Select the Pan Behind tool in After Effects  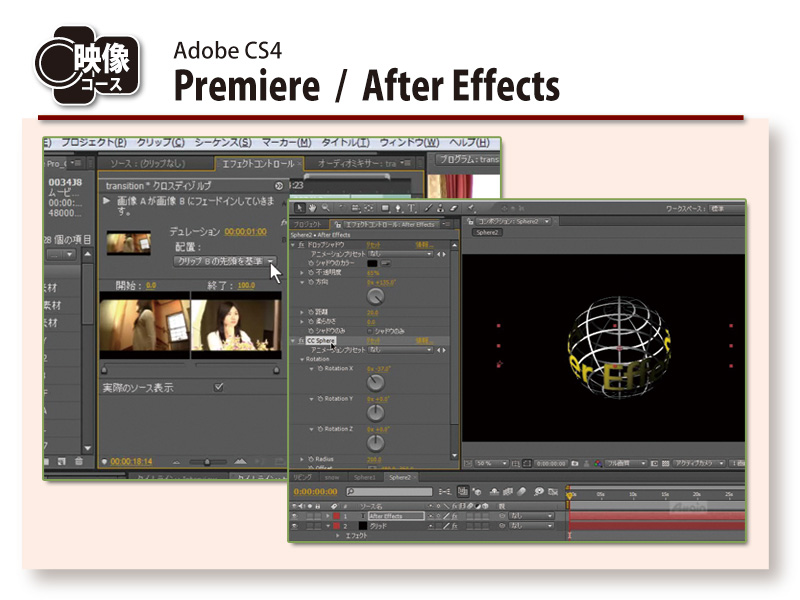(369, 208)
